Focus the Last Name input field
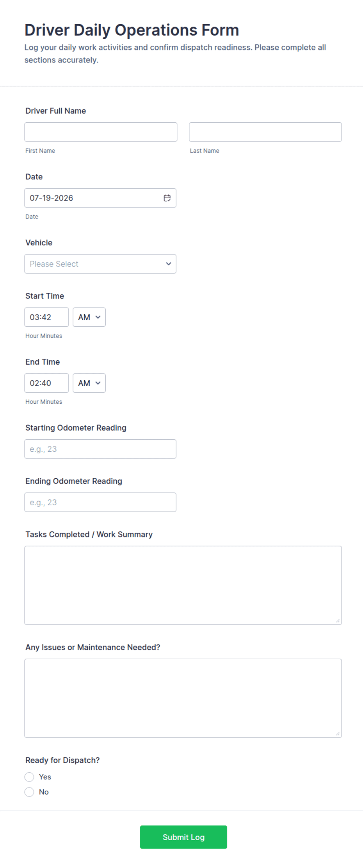The image size is (363, 868). 265,132
